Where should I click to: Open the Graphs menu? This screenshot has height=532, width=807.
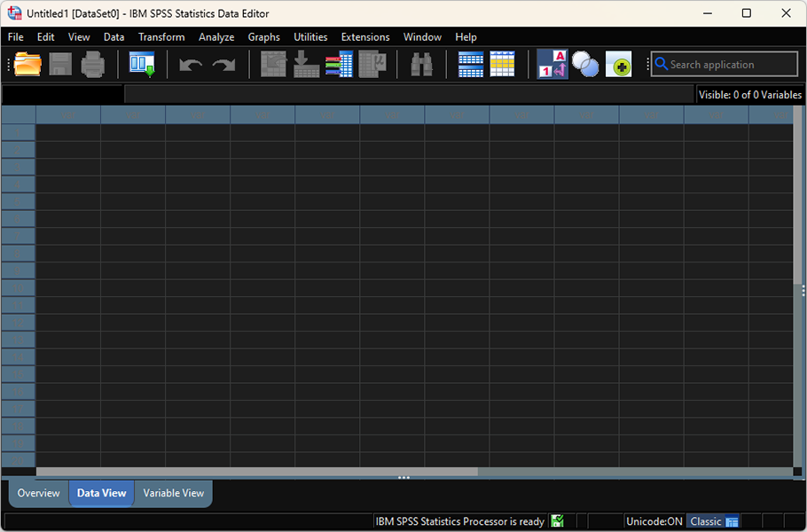263,37
